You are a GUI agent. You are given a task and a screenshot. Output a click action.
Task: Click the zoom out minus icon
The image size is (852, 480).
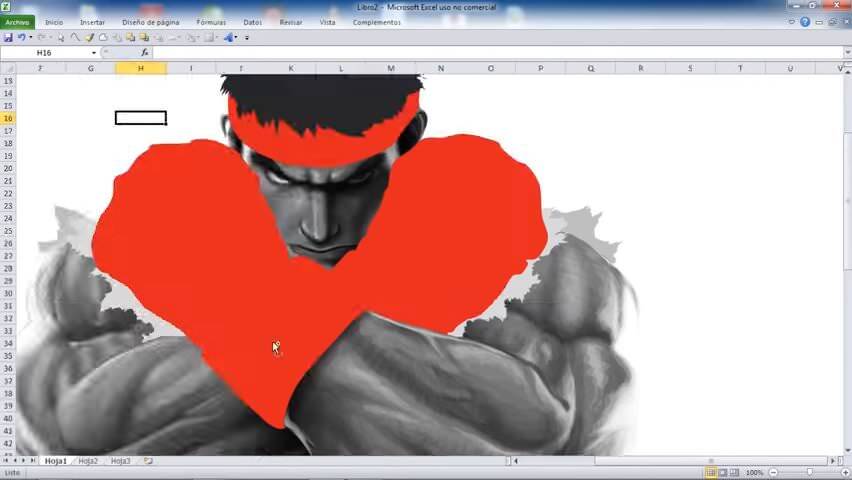pyautogui.click(x=773, y=473)
